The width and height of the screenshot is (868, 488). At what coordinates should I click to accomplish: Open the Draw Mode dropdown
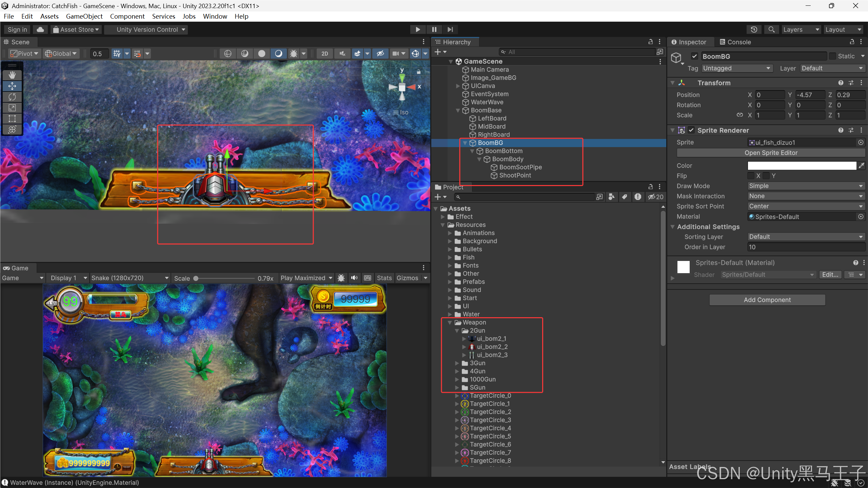806,186
